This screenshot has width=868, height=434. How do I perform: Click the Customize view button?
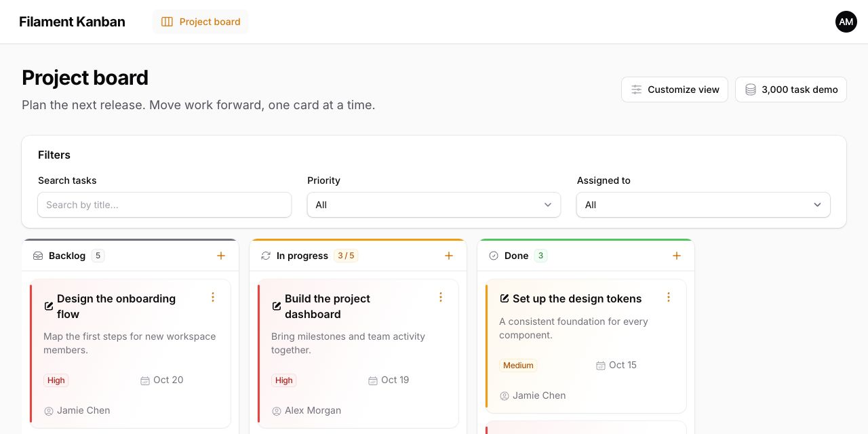(x=675, y=90)
